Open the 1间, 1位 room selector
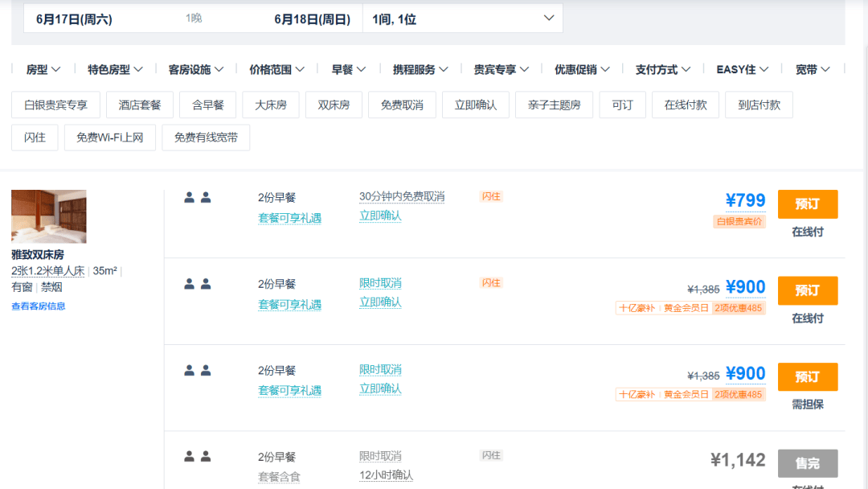 pos(463,18)
